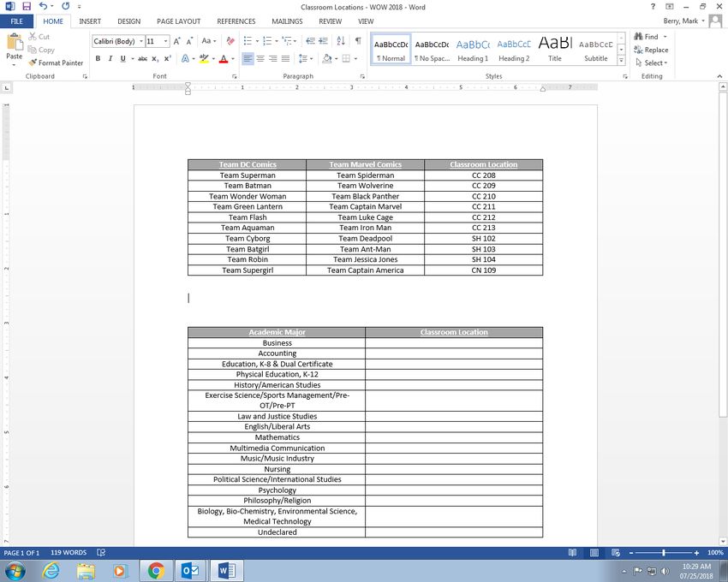This screenshot has width=728, height=582.
Task: Expand bullets list dropdown arrow
Action: (257, 41)
